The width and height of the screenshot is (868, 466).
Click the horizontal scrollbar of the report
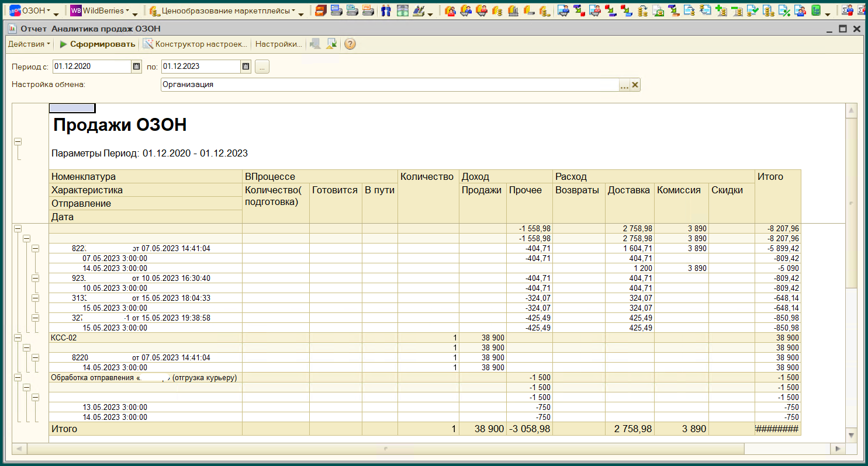click(385, 448)
